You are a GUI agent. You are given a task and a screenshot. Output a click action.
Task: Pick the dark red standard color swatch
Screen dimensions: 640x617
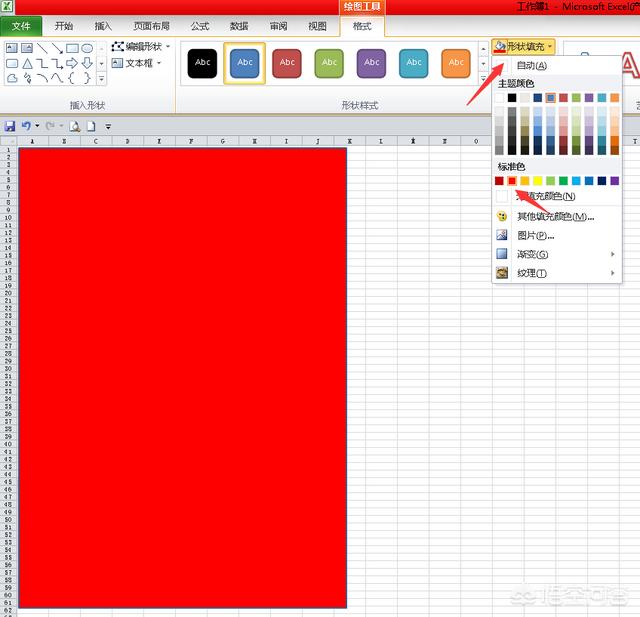tap(499, 181)
